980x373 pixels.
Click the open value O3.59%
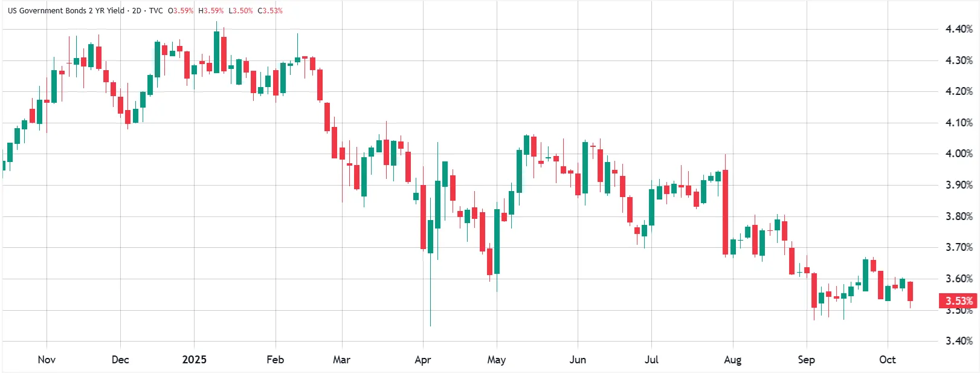(x=181, y=11)
